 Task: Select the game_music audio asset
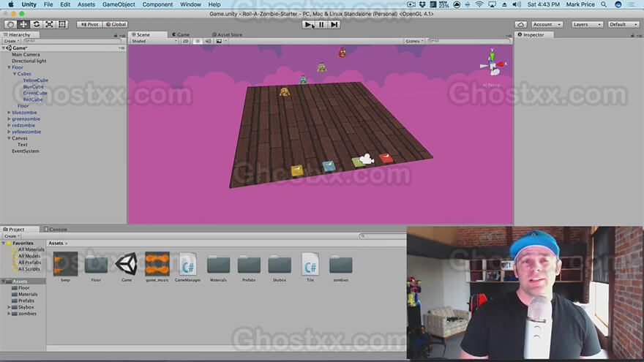point(157,264)
